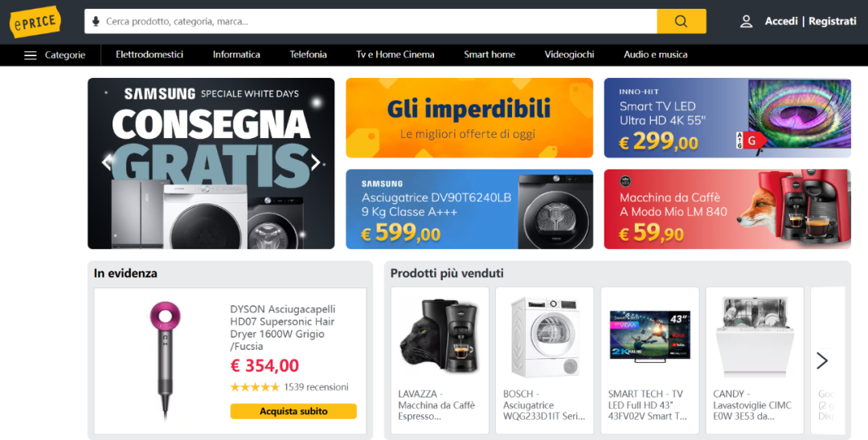868x440 pixels.
Task: Show previous Samsung banner slide
Action: click(107, 162)
